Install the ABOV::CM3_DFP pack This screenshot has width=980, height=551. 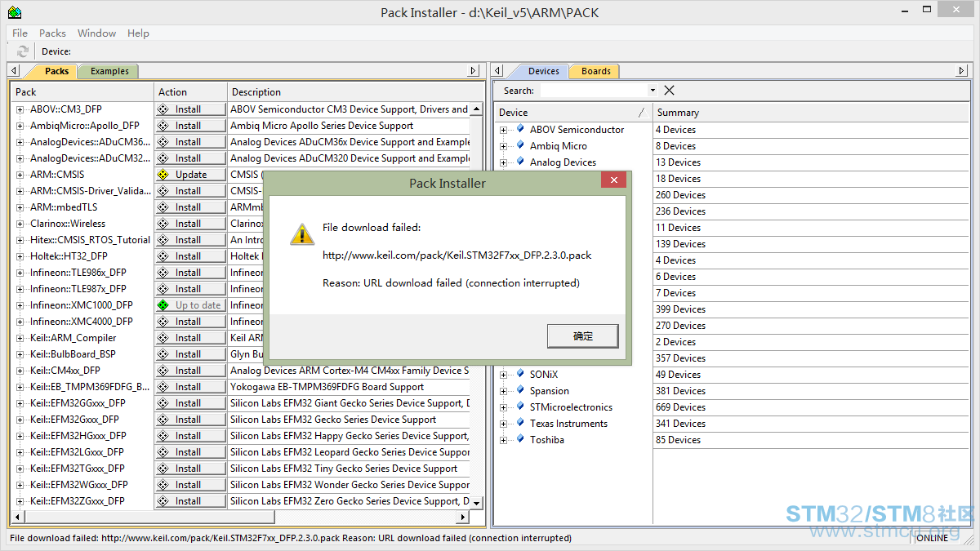click(x=190, y=109)
